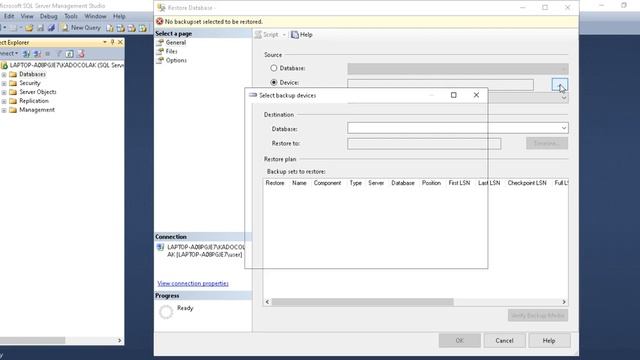Click the Server Objects folder icon
This screenshot has width=640, height=360.
point(13,92)
